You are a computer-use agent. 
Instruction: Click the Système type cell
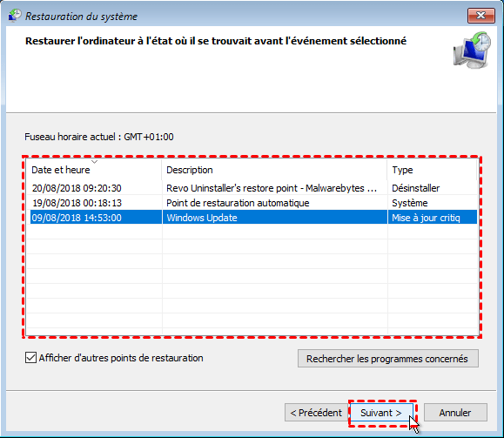410,203
